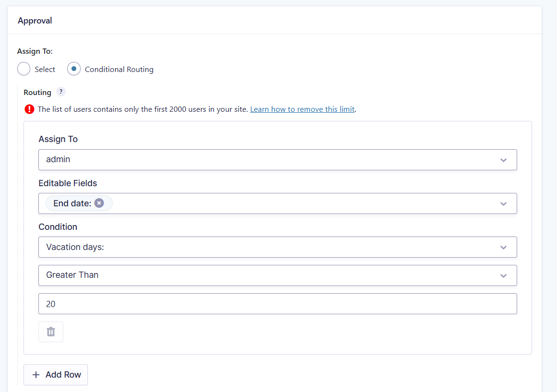
Task: Open the Greater Than operator dropdown
Action: [269, 275]
